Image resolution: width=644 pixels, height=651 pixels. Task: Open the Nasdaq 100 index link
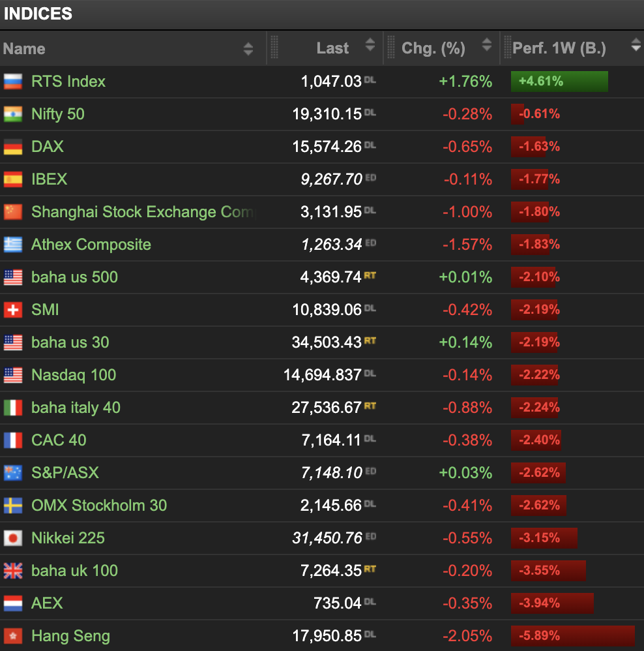click(x=74, y=375)
